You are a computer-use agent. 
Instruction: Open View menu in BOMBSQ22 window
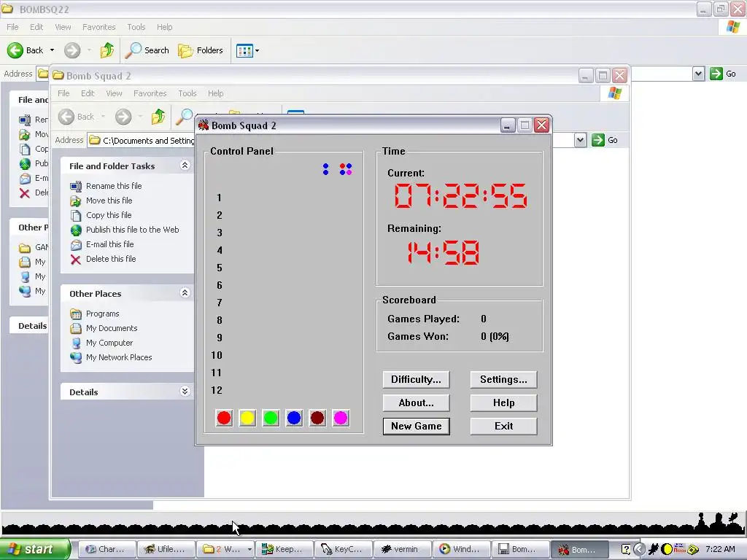tap(63, 27)
